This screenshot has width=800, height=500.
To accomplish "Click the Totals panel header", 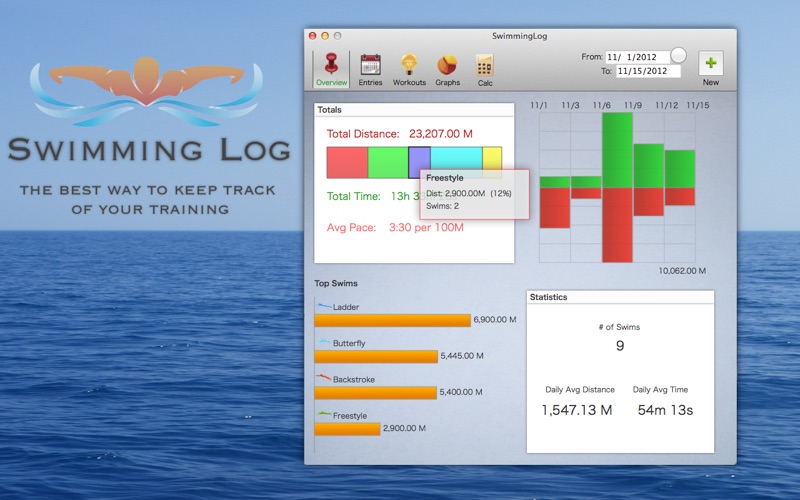I will pyautogui.click(x=414, y=110).
